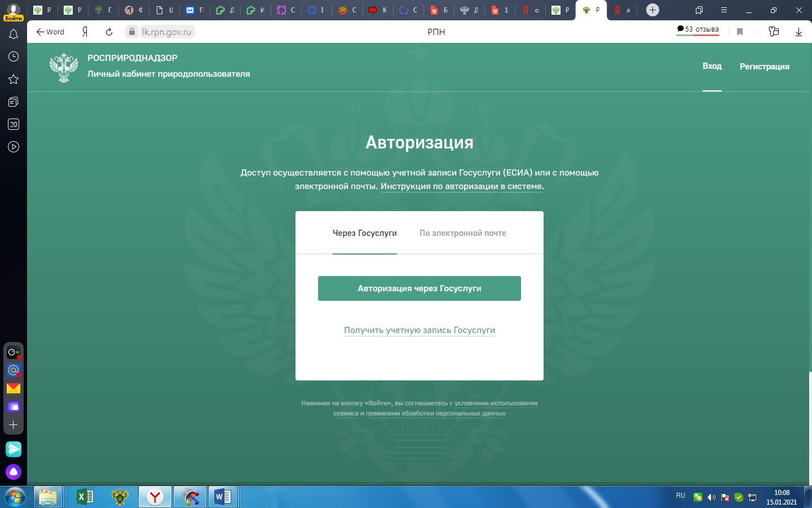
Task: Select the Через Госуслуги tab
Action: pos(364,233)
